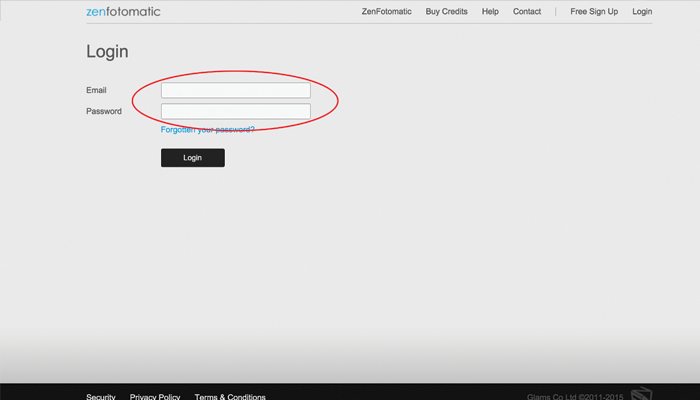View Terms & Conditions in footer
Viewport: 700px width, 400px height.
pos(230,397)
